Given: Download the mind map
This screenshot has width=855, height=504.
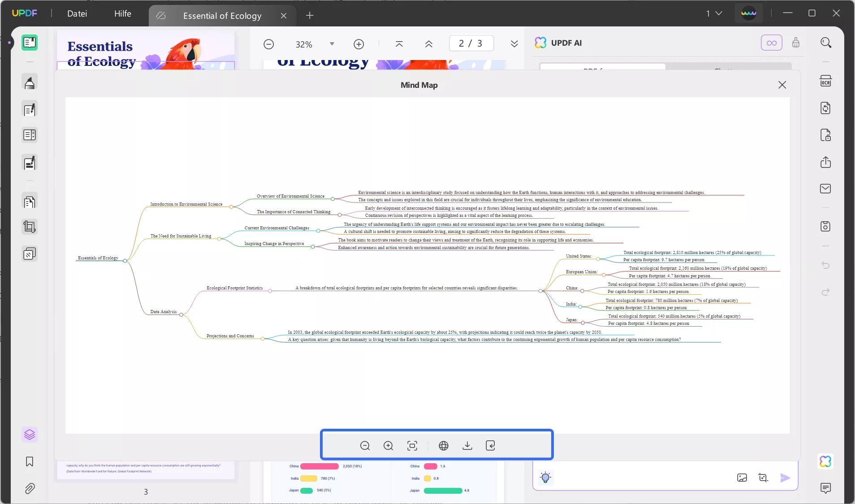Looking at the screenshot, I should (x=467, y=446).
